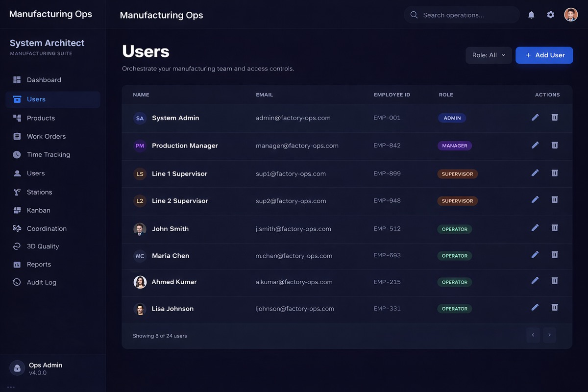
Task: Open the Reports section
Action: (x=17, y=264)
